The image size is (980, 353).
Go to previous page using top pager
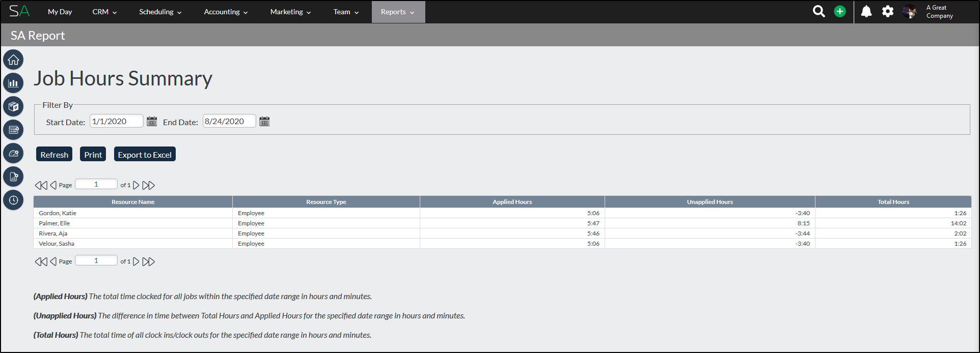tap(53, 185)
